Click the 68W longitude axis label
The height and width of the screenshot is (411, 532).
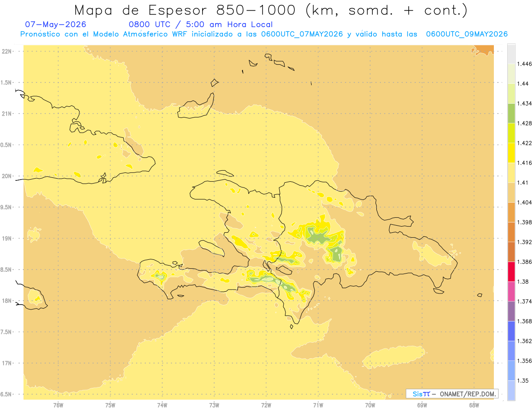[x=474, y=405]
